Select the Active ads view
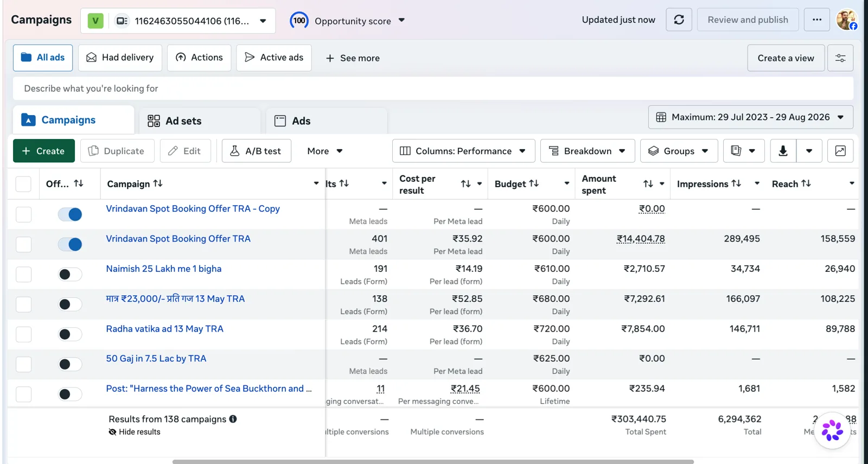The image size is (868, 464). point(274,58)
